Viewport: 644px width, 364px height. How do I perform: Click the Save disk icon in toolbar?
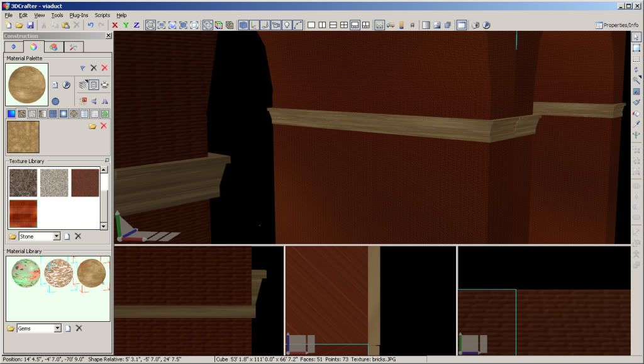click(30, 25)
